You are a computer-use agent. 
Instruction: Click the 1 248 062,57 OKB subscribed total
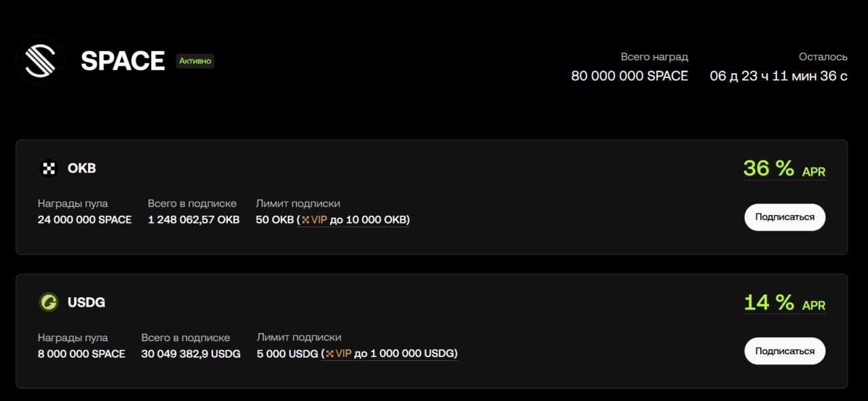[x=193, y=220]
